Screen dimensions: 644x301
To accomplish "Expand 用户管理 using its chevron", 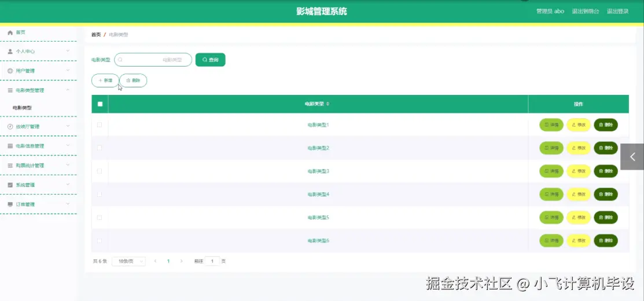I will [x=68, y=70].
